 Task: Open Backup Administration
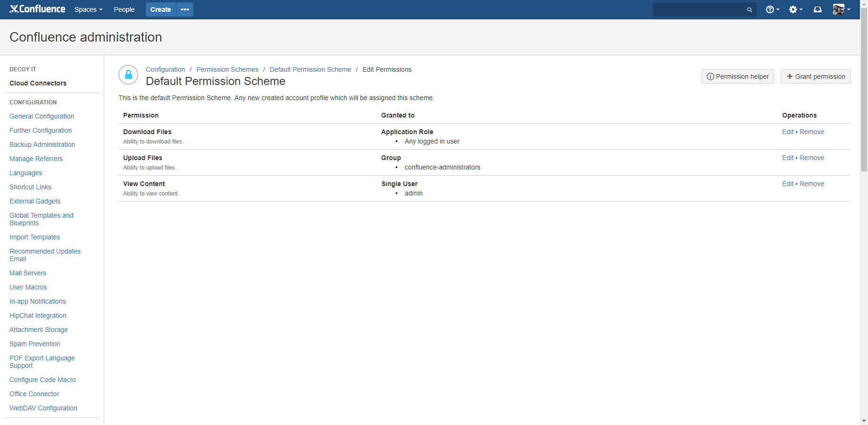[x=42, y=144]
